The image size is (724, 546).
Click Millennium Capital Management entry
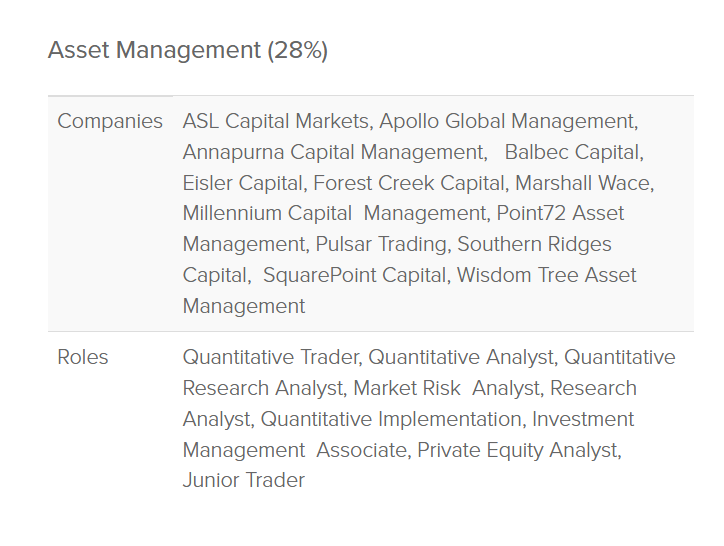[x=334, y=214]
